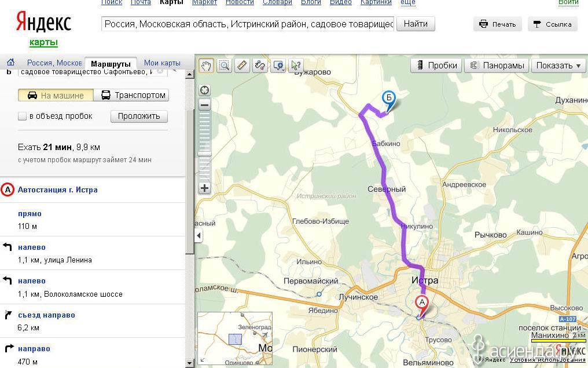Click the left-turn arrow for Волоколамское шоссе
This screenshot has height=368, width=588.
(x=8, y=280)
